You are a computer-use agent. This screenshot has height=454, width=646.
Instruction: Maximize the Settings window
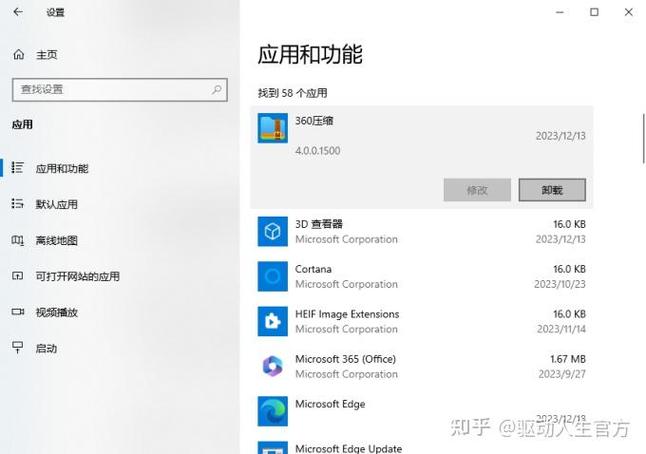pos(594,12)
